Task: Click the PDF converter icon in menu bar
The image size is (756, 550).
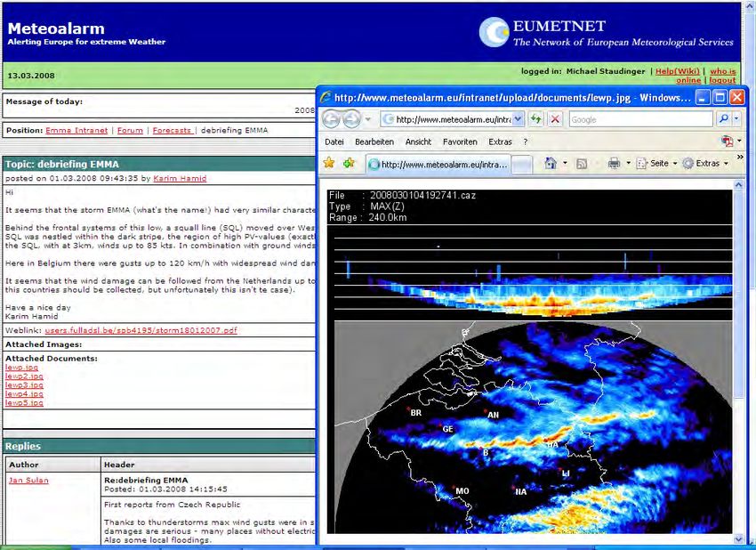Action: coord(727,142)
